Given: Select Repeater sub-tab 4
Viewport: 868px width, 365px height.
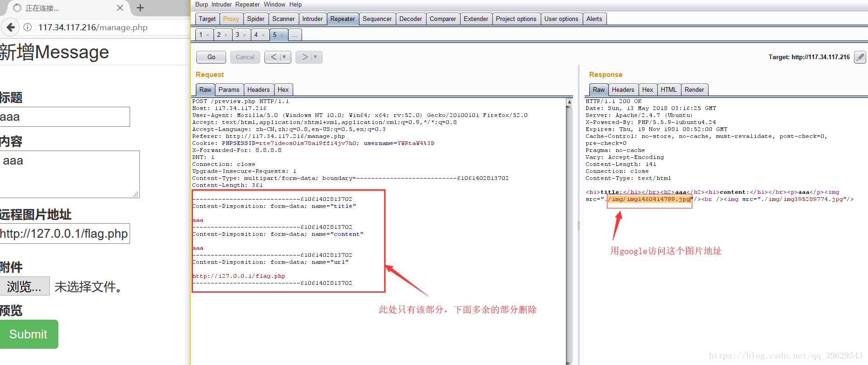Looking at the screenshot, I should [x=256, y=35].
